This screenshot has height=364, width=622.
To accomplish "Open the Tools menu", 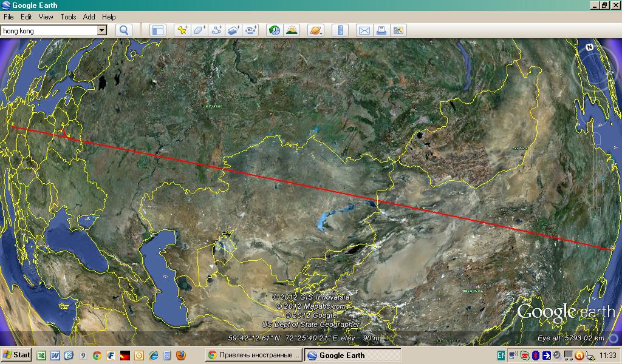I will click(x=68, y=16).
